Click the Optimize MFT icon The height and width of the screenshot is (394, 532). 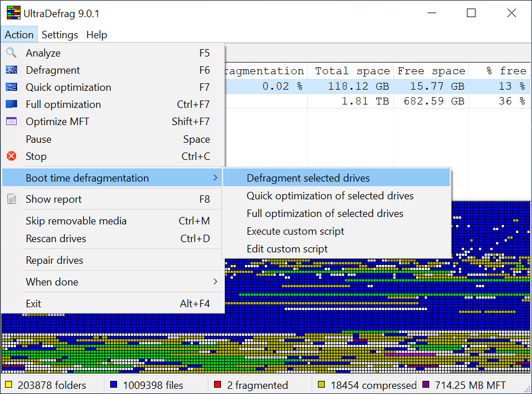click(x=11, y=122)
